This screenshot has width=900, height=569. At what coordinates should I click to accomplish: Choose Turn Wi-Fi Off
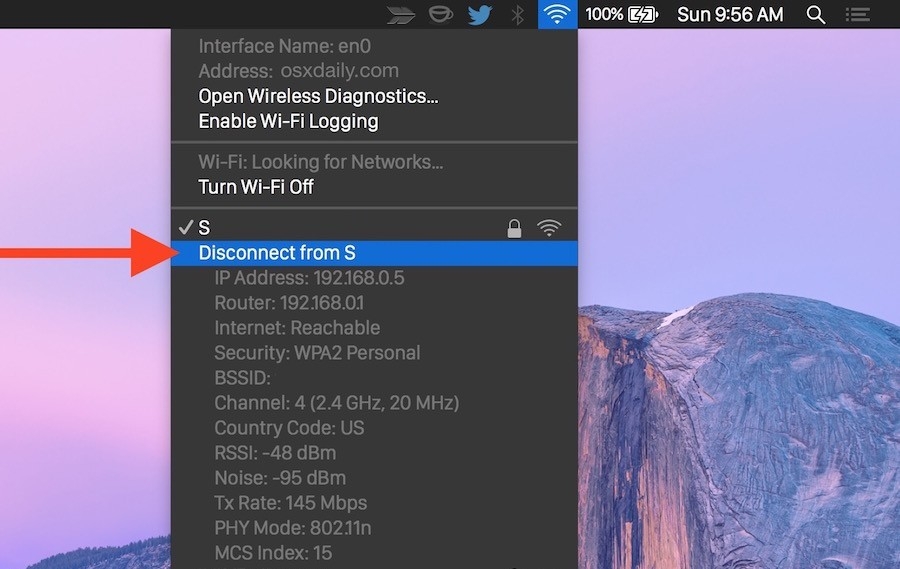click(374, 187)
